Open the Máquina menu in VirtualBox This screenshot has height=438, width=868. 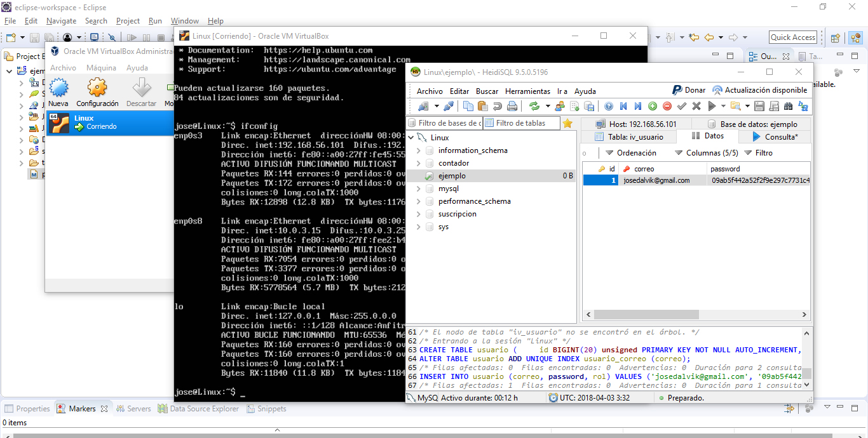(x=101, y=68)
